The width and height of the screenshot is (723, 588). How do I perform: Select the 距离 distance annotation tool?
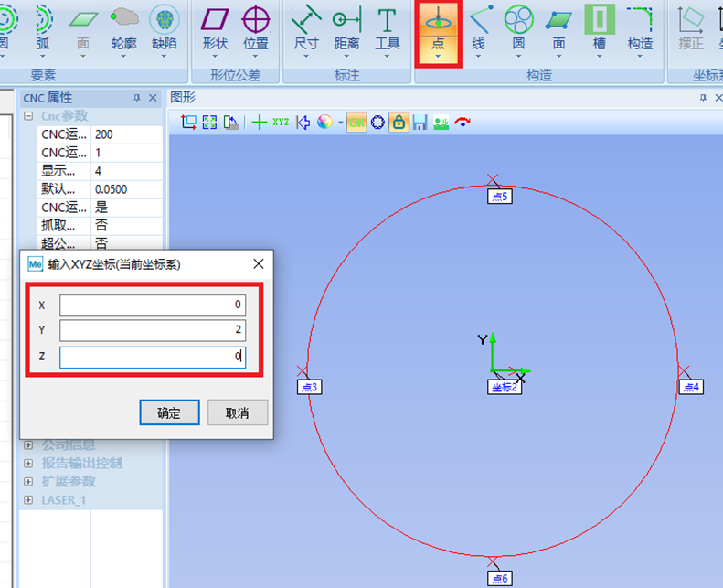pyautogui.click(x=346, y=26)
